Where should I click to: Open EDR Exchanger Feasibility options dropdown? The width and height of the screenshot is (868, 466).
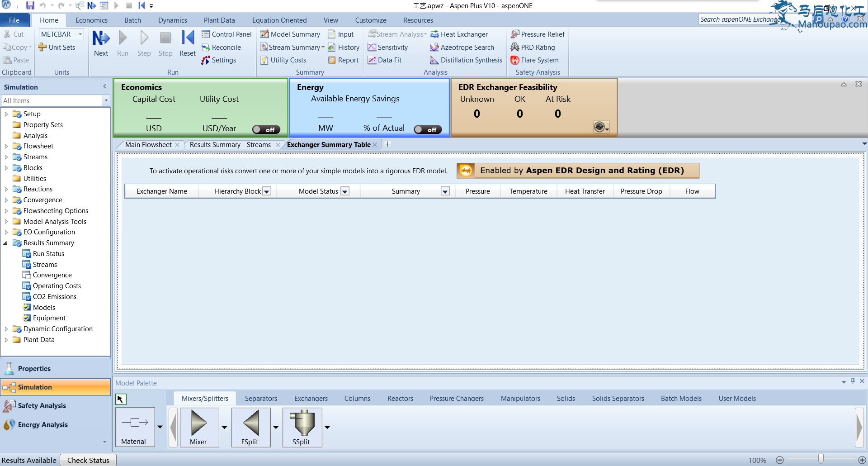pyautogui.click(x=601, y=128)
